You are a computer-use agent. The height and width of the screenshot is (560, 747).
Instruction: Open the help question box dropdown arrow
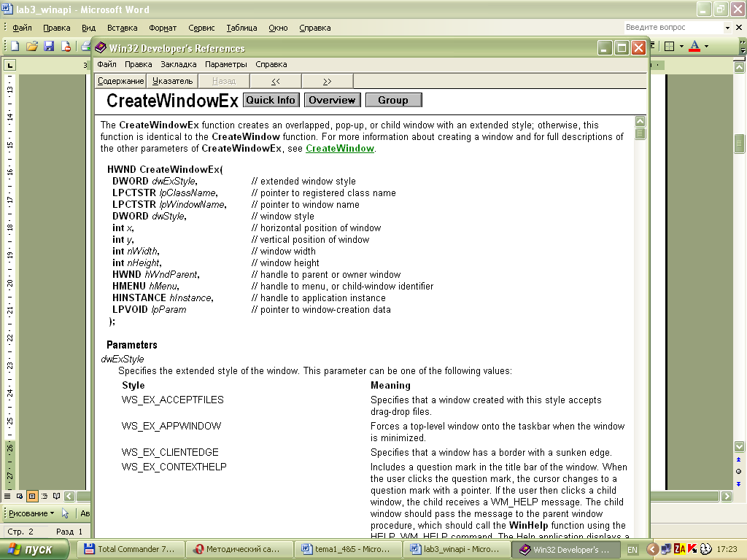click(x=727, y=28)
